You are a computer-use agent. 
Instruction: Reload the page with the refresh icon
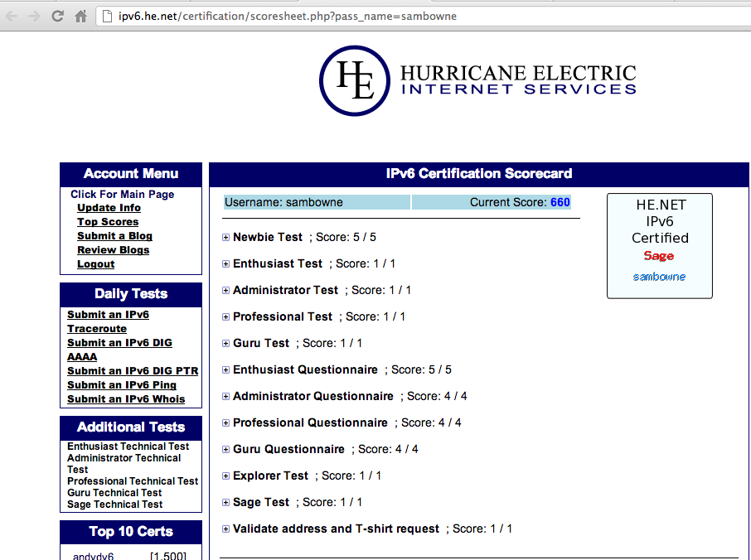(57, 17)
